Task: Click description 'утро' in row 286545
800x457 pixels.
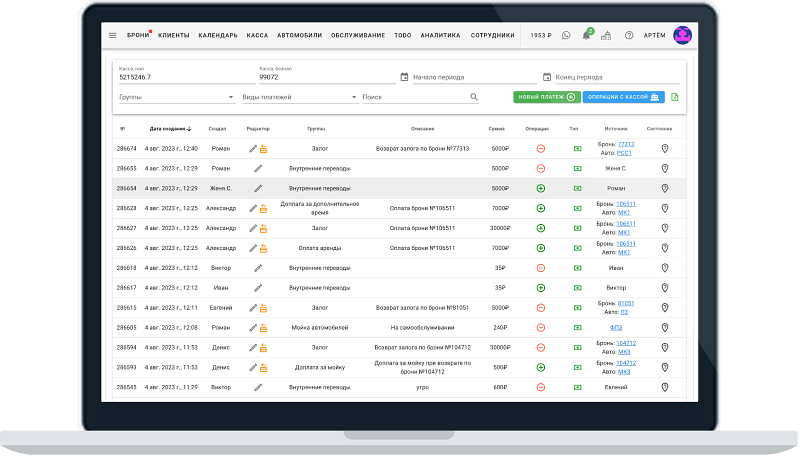Action: (422, 387)
